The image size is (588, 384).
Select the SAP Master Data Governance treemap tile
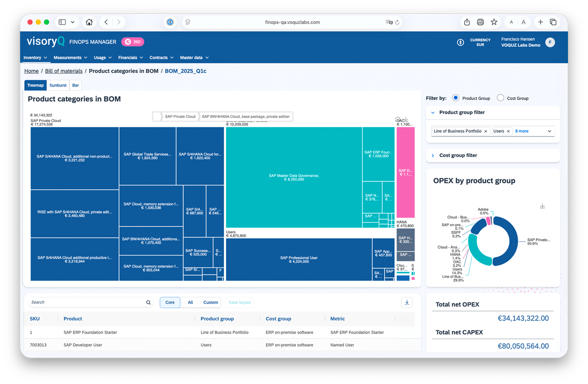(294, 177)
